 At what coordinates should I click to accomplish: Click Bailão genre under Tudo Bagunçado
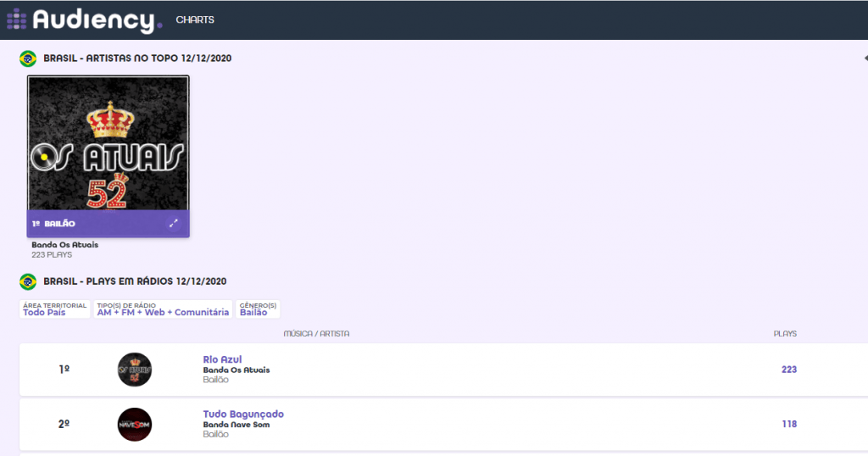pos(215,435)
